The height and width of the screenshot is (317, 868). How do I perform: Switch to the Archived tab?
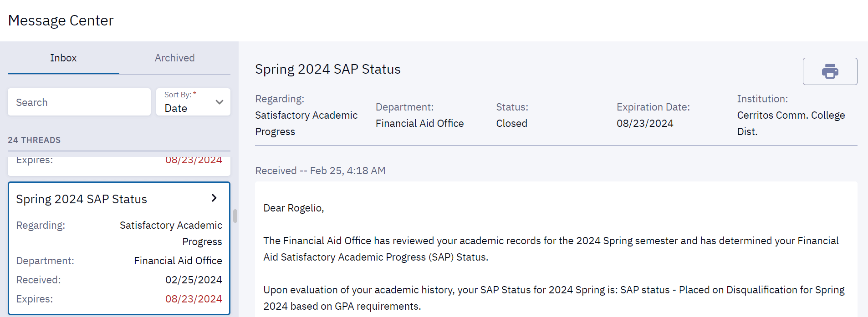tap(174, 58)
